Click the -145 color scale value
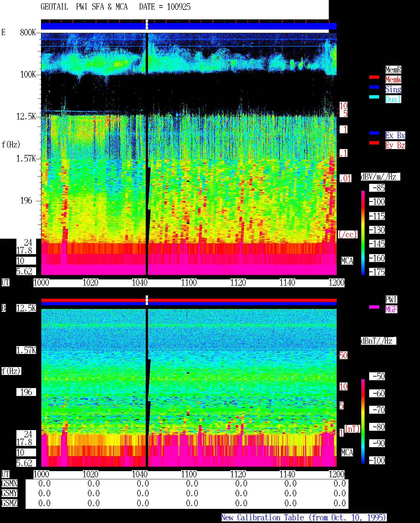Image resolution: width=420 pixels, height=523 pixels. [377, 244]
